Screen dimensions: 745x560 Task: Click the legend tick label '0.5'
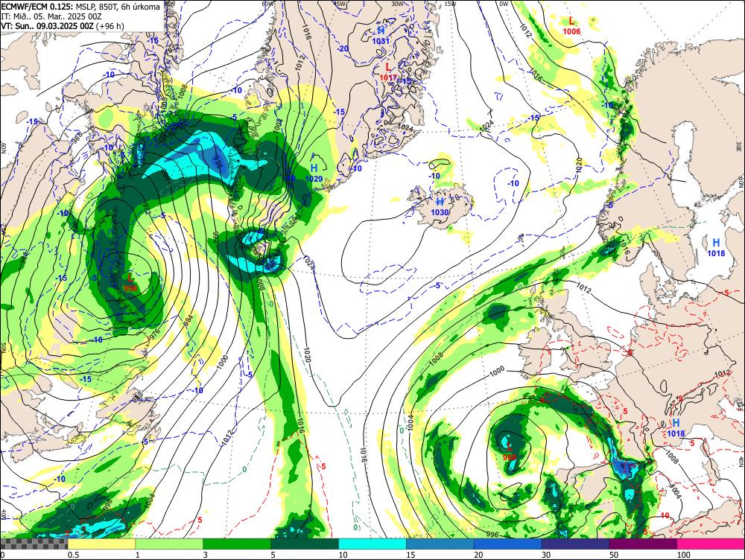[73, 555]
